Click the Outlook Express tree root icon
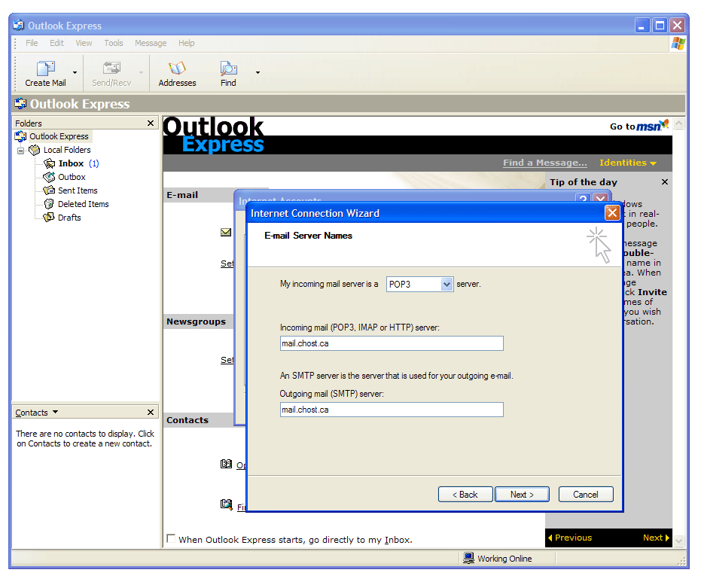701x588 pixels. click(x=20, y=136)
